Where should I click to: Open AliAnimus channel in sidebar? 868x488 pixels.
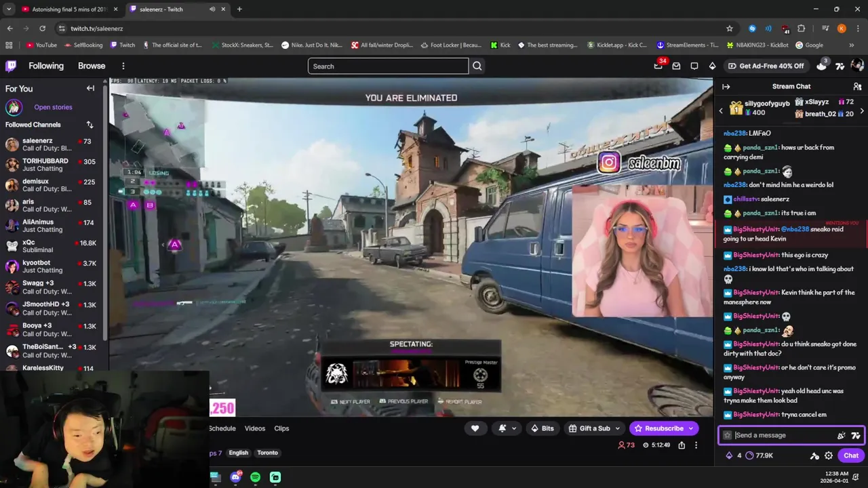point(52,226)
